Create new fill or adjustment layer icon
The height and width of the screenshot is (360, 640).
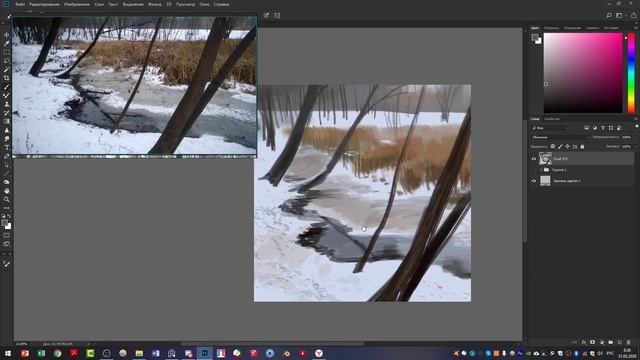pyautogui.click(x=602, y=342)
